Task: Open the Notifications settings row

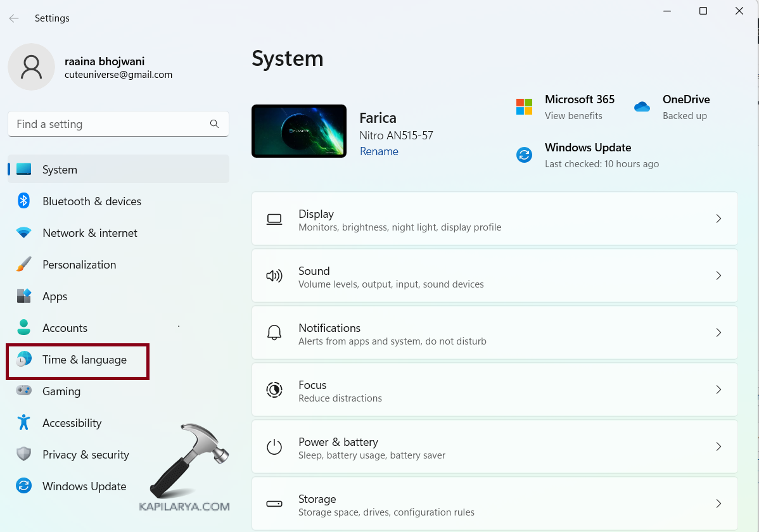Action: pos(494,332)
